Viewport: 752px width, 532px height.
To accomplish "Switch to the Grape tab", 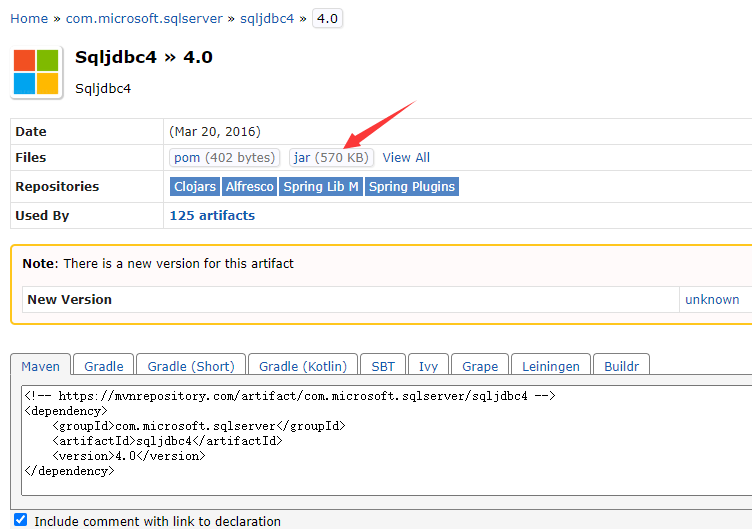I will [x=480, y=366].
